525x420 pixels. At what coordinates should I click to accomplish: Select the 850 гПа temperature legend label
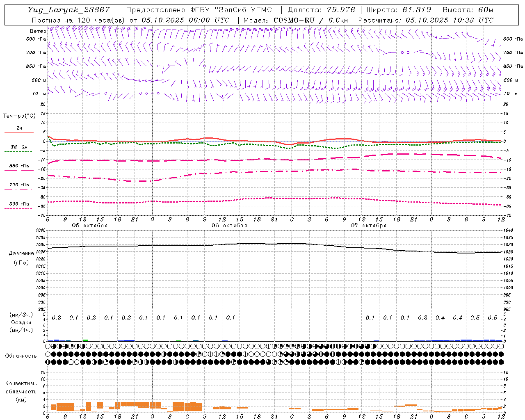coord(19,166)
